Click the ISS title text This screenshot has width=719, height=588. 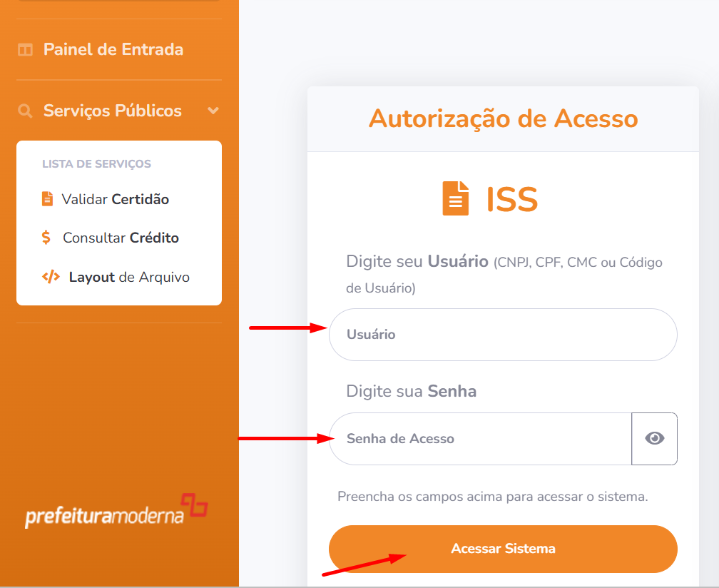[x=511, y=200]
